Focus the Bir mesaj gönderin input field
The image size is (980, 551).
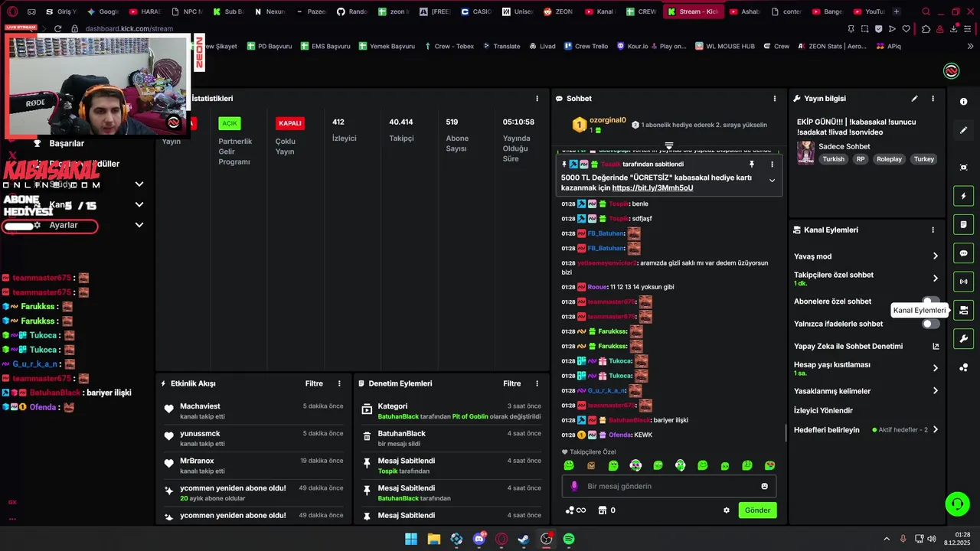(x=669, y=486)
